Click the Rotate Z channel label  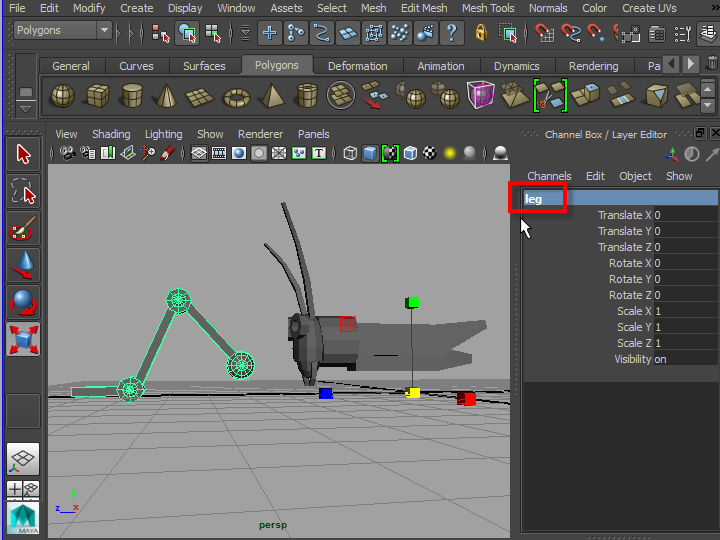tap(630, 295)
